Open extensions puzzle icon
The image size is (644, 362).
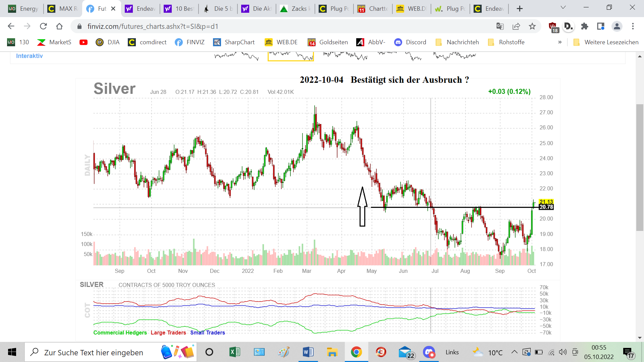[585, 26]
